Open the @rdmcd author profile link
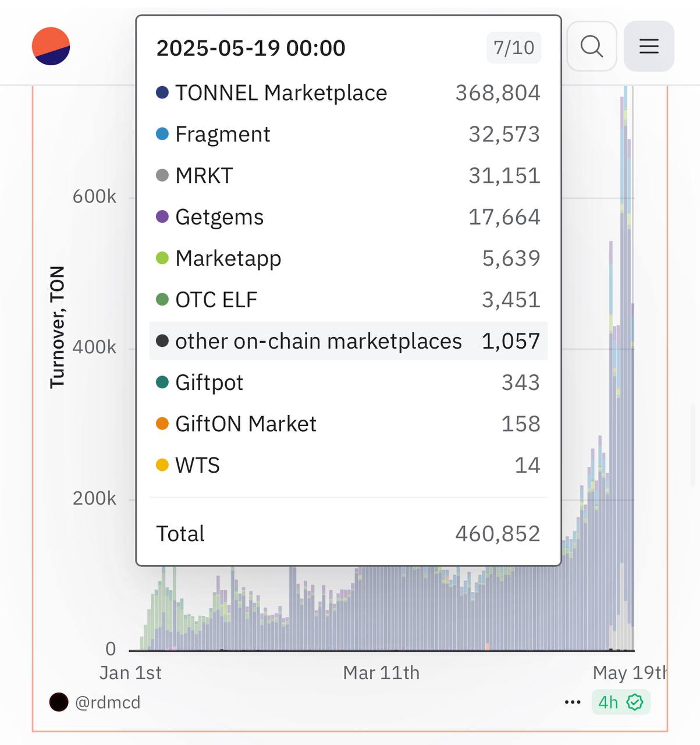Image resolution: width=700 pixels, height=745 pixels. (x=108, y=703)
